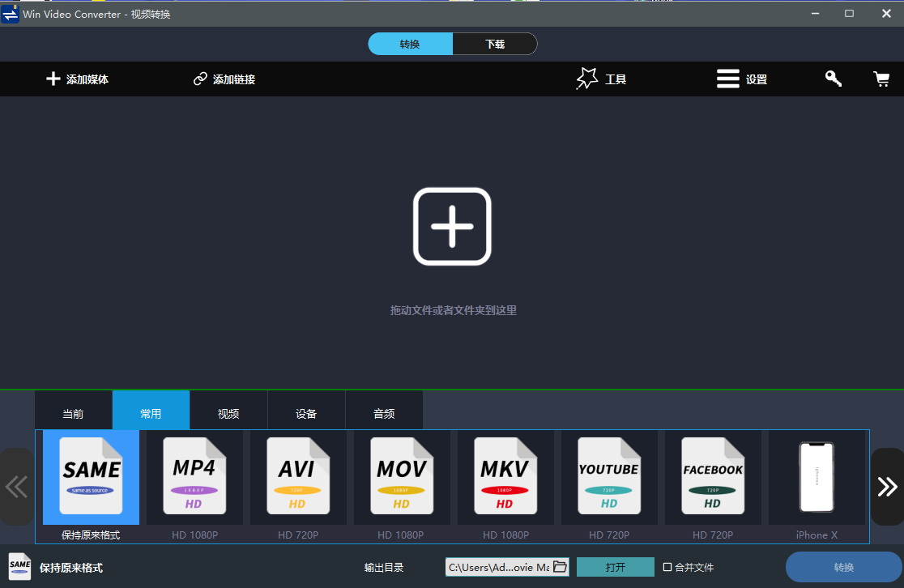Screen dimensions: 904x588
Task: Pick the MKV HD 1080P preset
Action: 505,487
